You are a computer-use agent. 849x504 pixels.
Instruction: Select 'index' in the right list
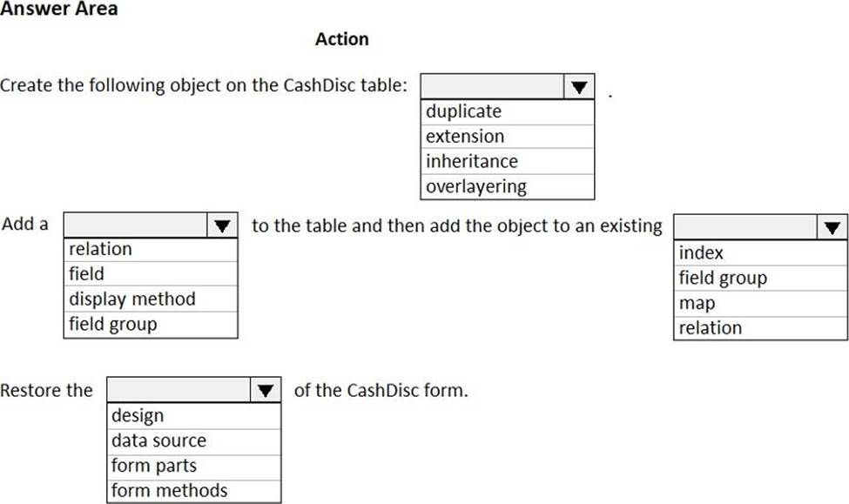[x=760, y=253]
